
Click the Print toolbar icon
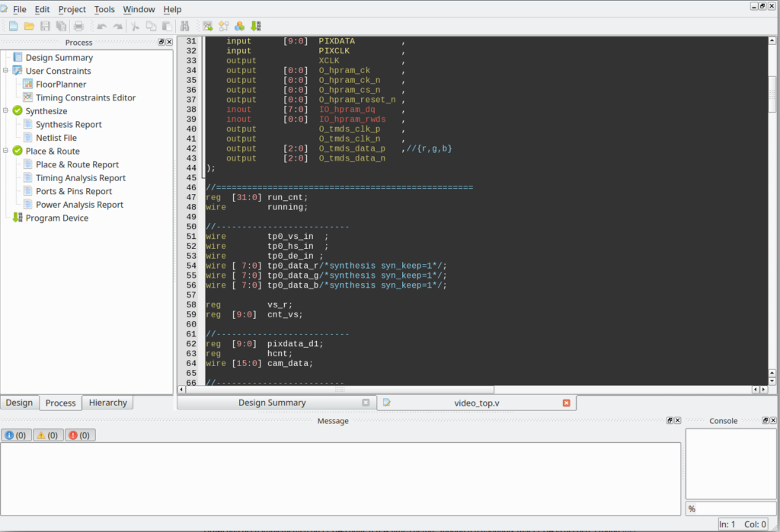(x=78, y=27)
